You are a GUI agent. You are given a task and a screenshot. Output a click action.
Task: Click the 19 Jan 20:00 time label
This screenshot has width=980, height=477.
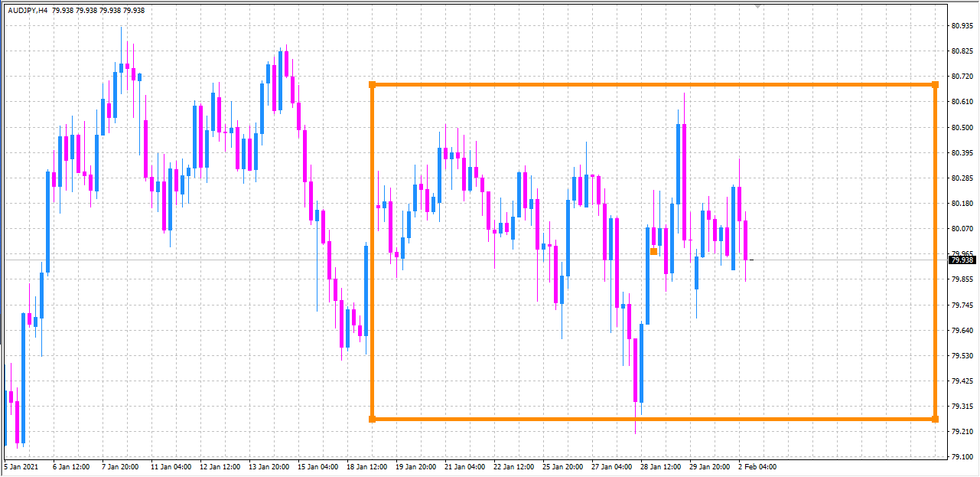(x=415, y=466)
